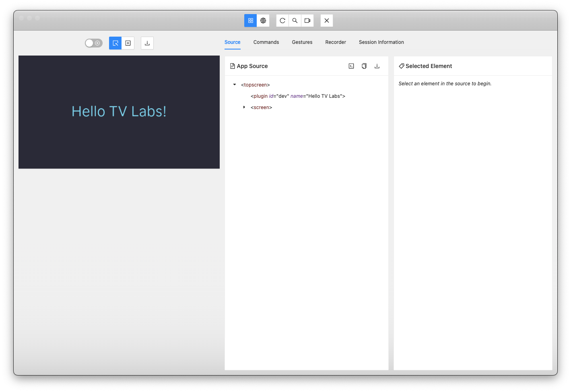Image resolution: width=571 pixels, height=392 pixels.
Task: Open the Commands tab
Action: click(x=266, y=42)
